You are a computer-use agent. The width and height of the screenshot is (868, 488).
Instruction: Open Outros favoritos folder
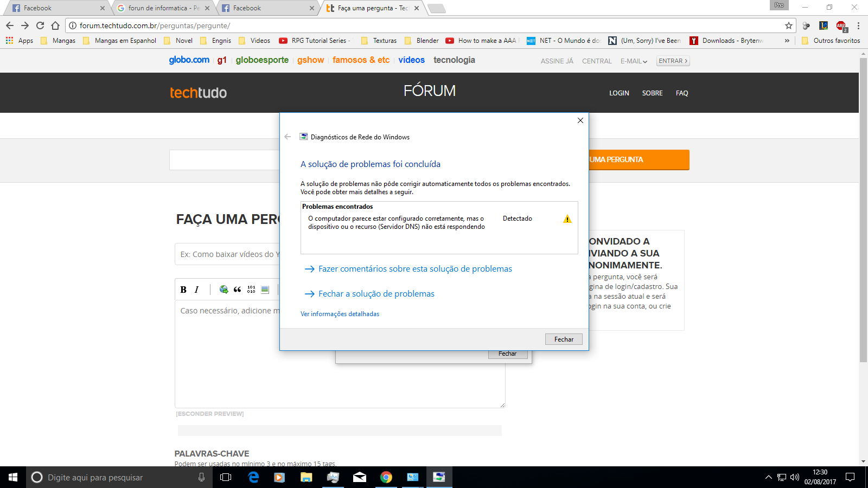[831, 41]
